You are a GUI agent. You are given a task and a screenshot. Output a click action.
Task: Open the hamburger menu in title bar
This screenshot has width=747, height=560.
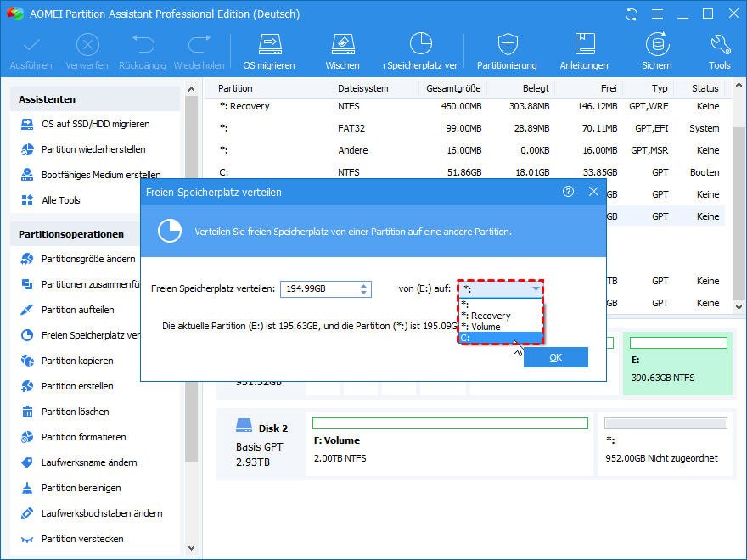pos(657,14)
